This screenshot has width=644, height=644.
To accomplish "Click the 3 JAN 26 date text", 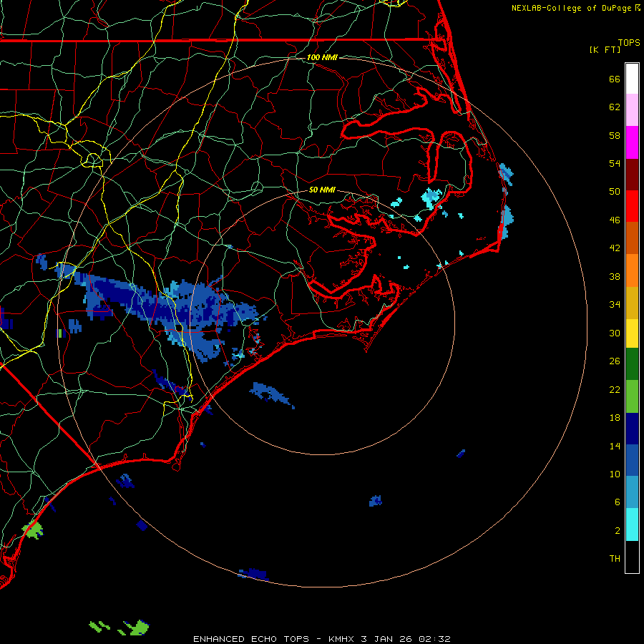I will (x=386, y=639).
